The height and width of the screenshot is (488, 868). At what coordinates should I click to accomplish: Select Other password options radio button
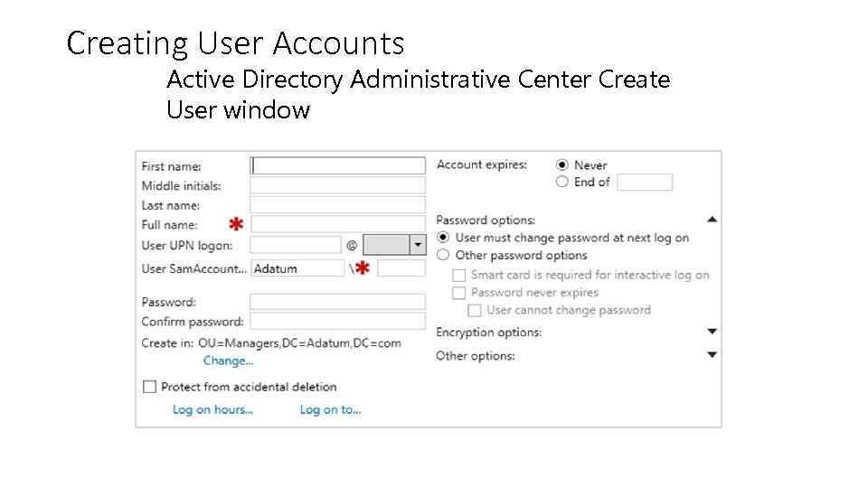[443, 255]
